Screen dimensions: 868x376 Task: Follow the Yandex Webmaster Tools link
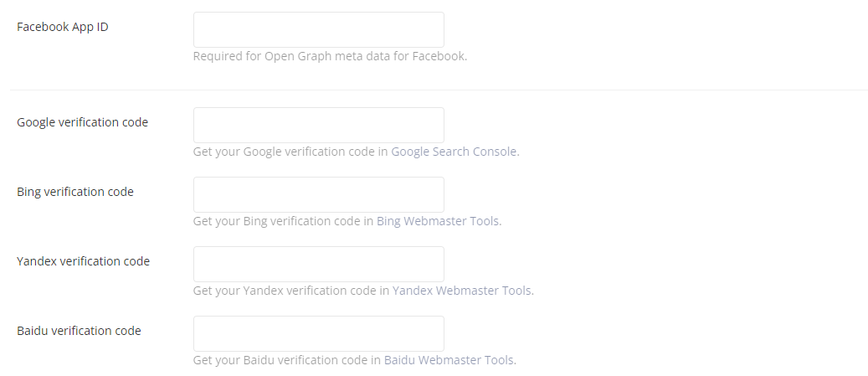click(x=461, y=291)
